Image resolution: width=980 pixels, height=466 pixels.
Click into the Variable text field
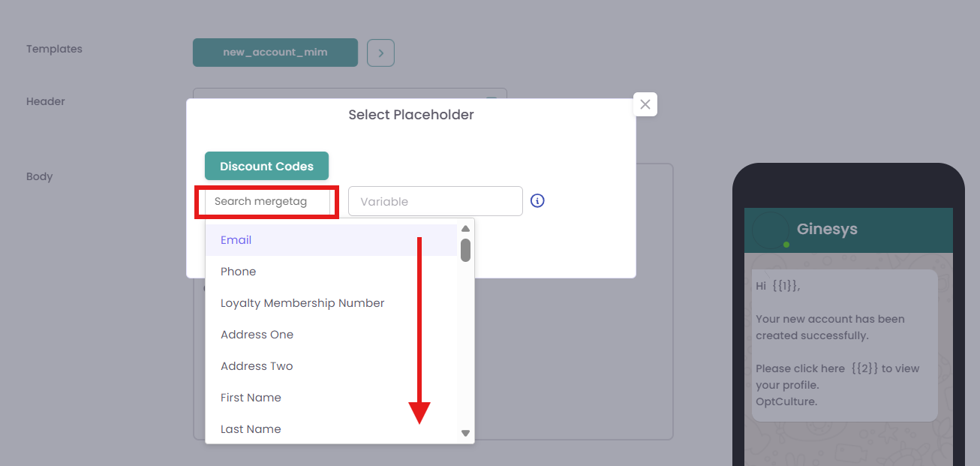click(435, 202)
